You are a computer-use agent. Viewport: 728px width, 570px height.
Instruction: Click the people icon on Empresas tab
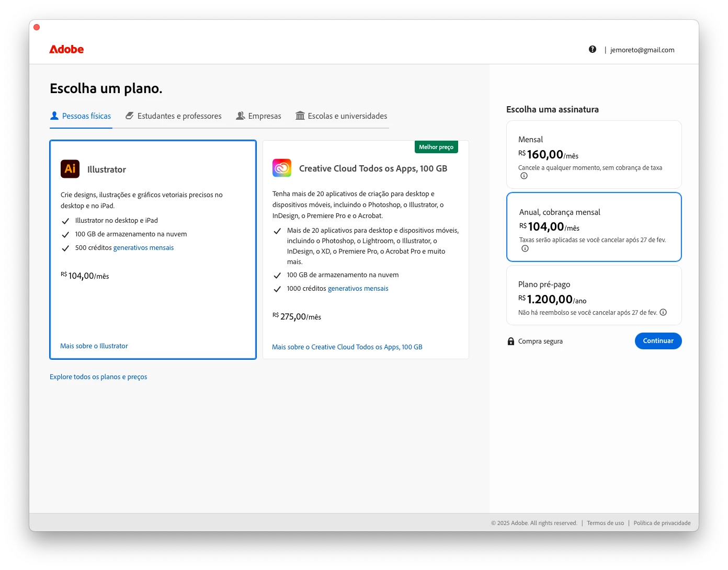(x=241, y=116)
